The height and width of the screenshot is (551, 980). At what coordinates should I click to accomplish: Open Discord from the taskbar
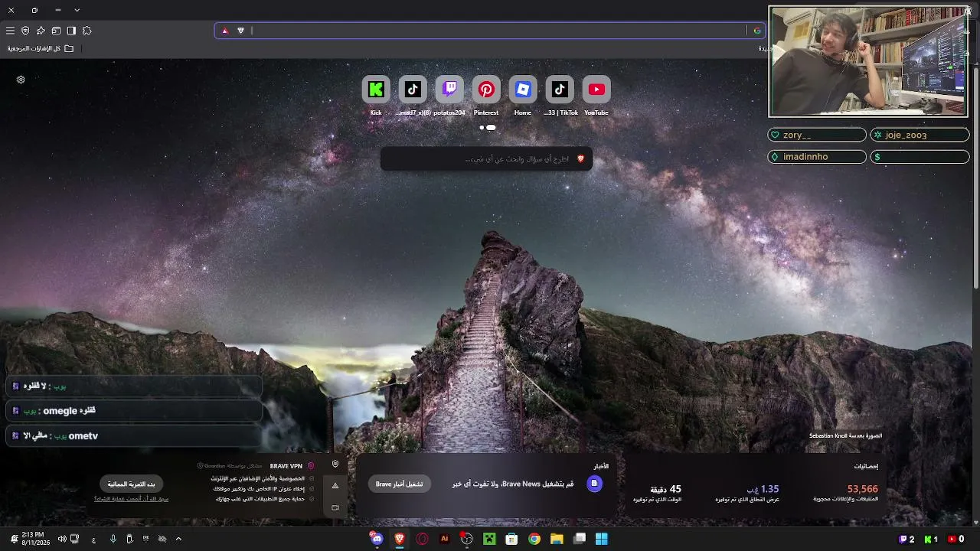coord(377,539)
